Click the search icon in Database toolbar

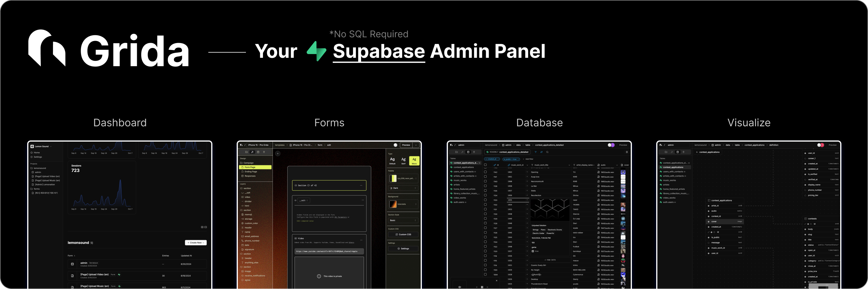pos(547,152)
